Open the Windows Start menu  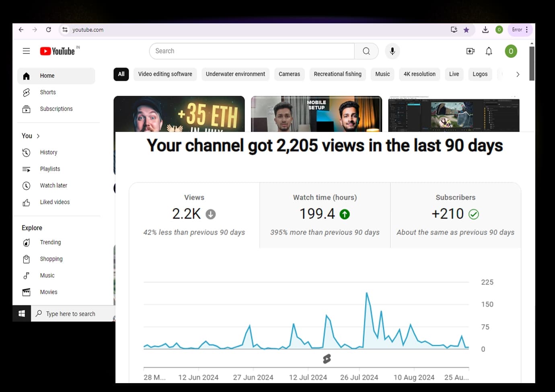point(22,314)
